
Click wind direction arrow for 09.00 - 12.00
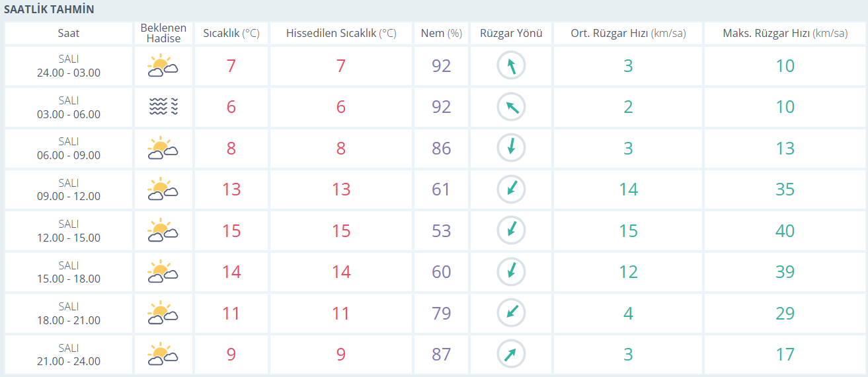[511, 189]
